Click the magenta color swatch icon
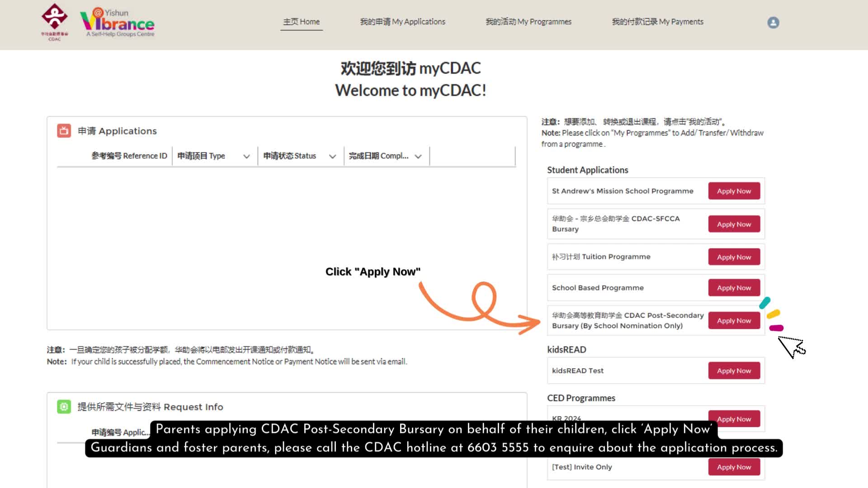This screenshot has width=868, height=488. click(x=776, y=328)
